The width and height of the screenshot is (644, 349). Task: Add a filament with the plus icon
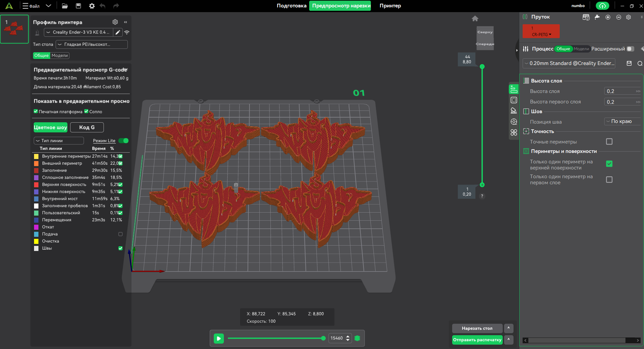click(x=608, y=17)
